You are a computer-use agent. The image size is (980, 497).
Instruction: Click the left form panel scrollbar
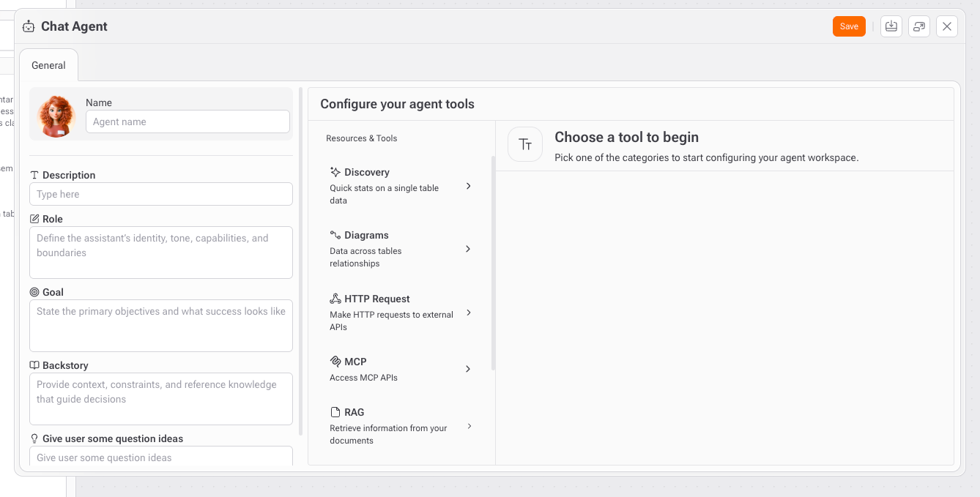coord(300,261)
